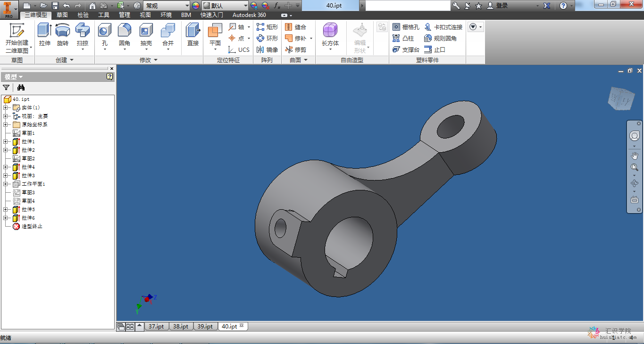Open the 直接 direct edit tool
644x344 pixels.
point(193,34)
